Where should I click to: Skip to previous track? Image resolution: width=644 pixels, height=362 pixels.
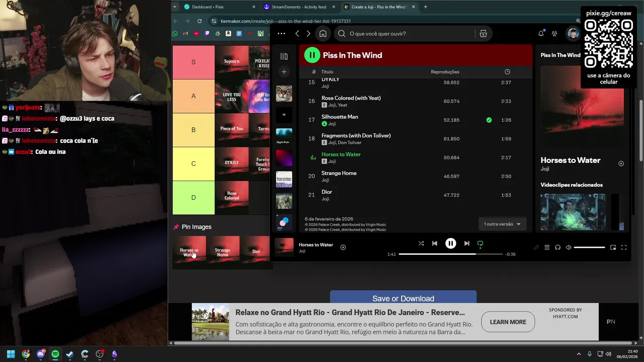point(435,243)
